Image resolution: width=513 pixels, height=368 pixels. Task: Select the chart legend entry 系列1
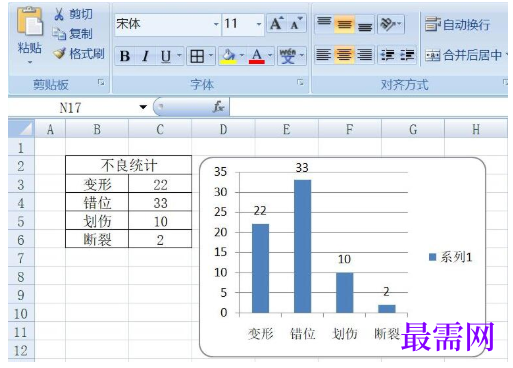(x=451, y=257)
